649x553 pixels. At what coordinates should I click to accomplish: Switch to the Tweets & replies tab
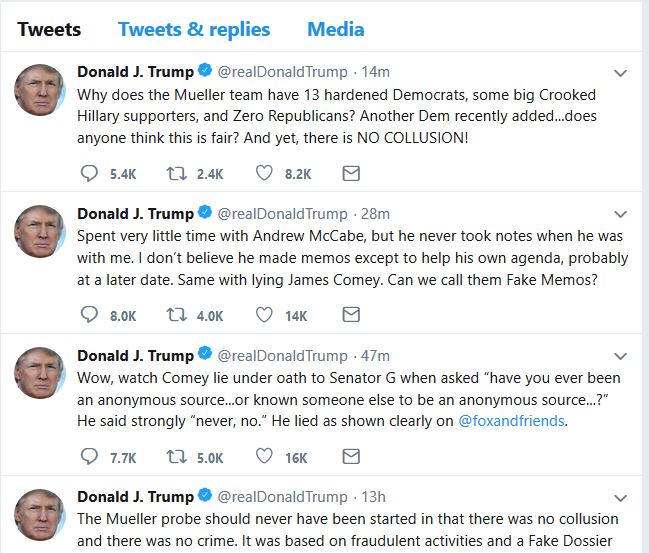point(194,29)
